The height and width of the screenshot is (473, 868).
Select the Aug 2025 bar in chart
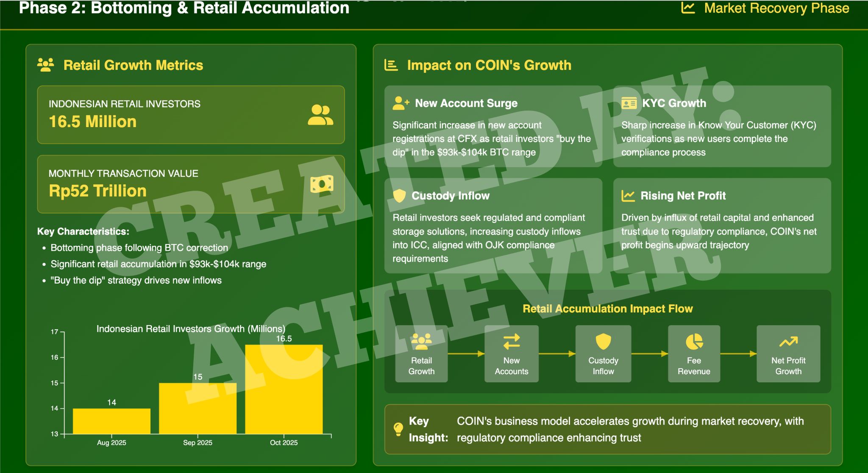coord(111,421)
